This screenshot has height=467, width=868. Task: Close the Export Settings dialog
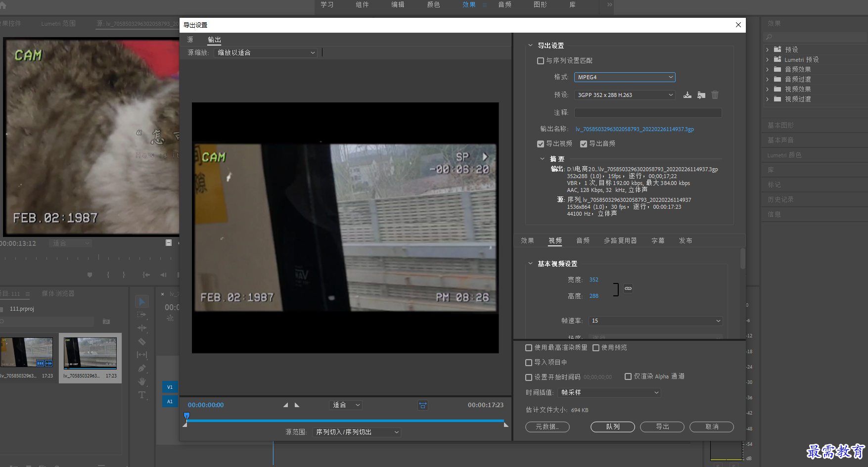[x=738, y=25]
